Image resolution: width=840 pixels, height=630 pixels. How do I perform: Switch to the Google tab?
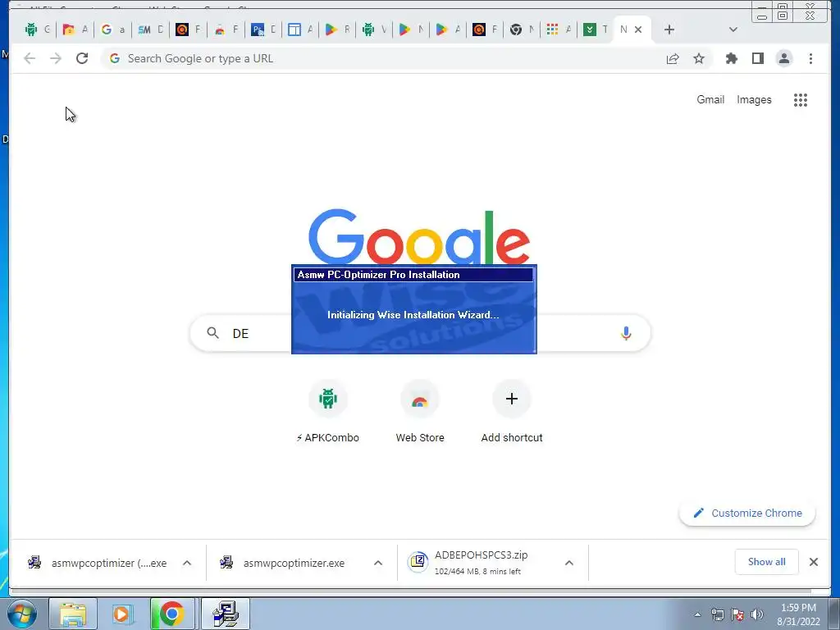point(113,30)
